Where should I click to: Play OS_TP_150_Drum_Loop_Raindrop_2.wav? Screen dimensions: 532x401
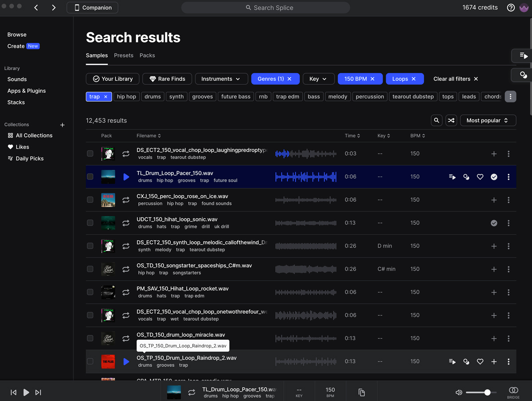126,362
